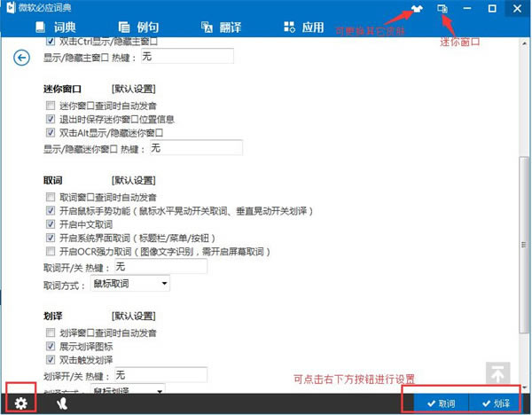Toggle 开启中文取词 checkbox
Viewport: 532px width, 415px height.
(x=51, y=225)
